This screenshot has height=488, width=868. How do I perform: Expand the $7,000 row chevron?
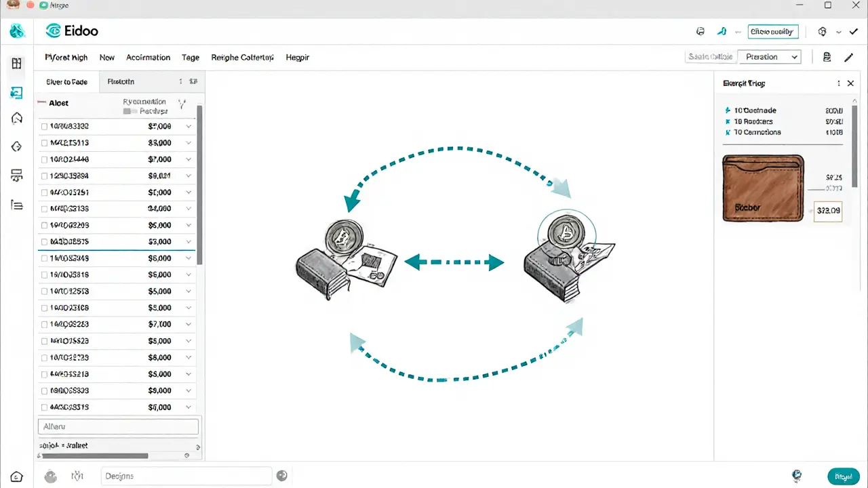point(189,126)
